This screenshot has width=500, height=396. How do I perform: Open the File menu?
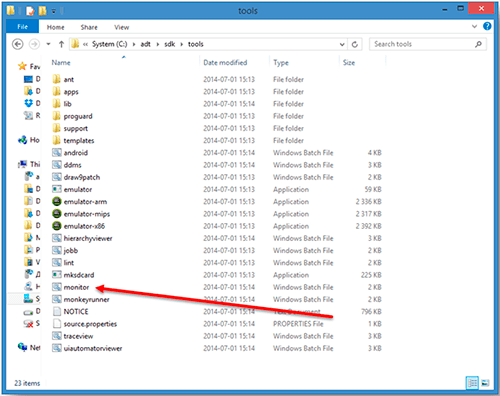tap(22, 27)
